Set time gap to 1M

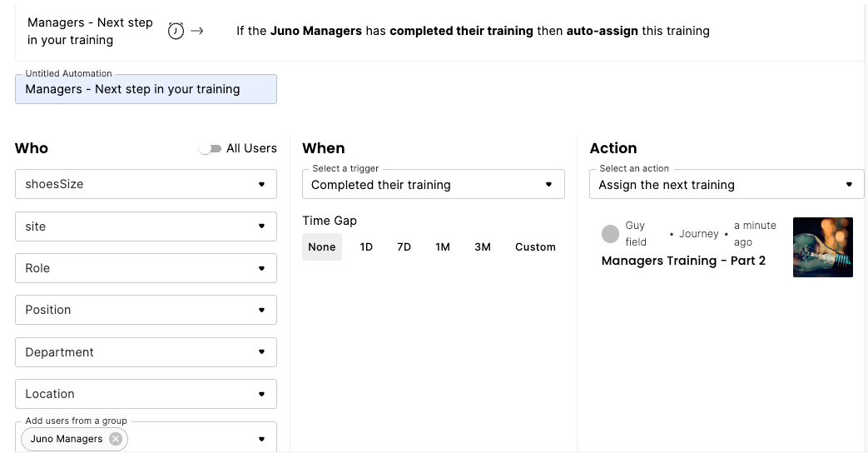[x=442, y=247]
